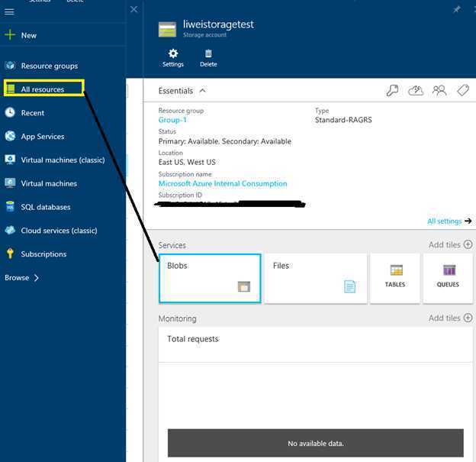Click the Virtual machines monitor icon
476x462 pixels.
[x=10, y=183]
